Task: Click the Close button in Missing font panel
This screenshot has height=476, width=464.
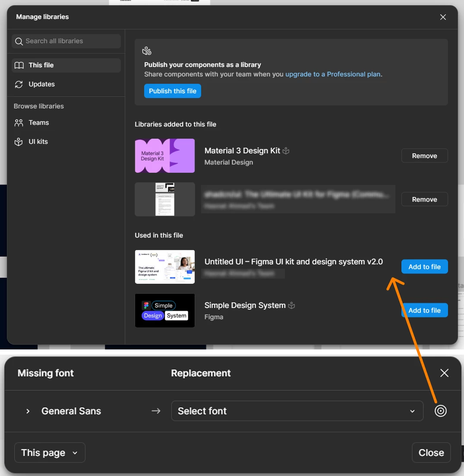Action: click(431, 453)
